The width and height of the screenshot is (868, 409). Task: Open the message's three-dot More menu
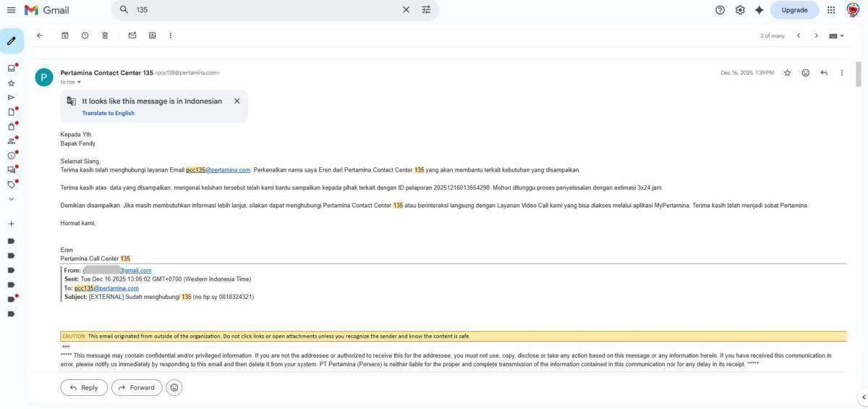point(841,73)
